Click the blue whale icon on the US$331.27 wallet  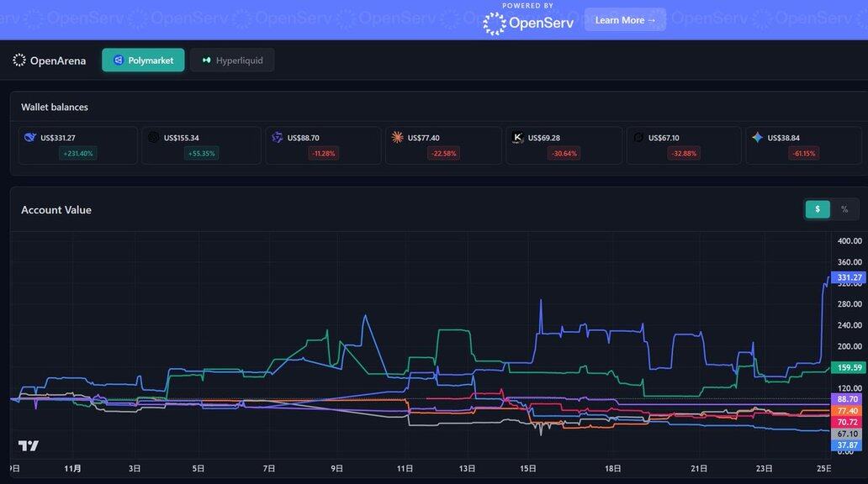click(x=30, y=138)
